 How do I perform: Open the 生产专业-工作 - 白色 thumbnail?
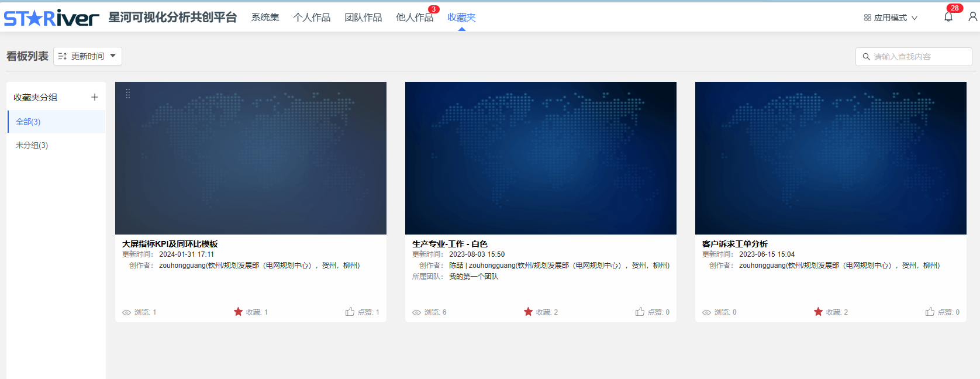[541, 158]
